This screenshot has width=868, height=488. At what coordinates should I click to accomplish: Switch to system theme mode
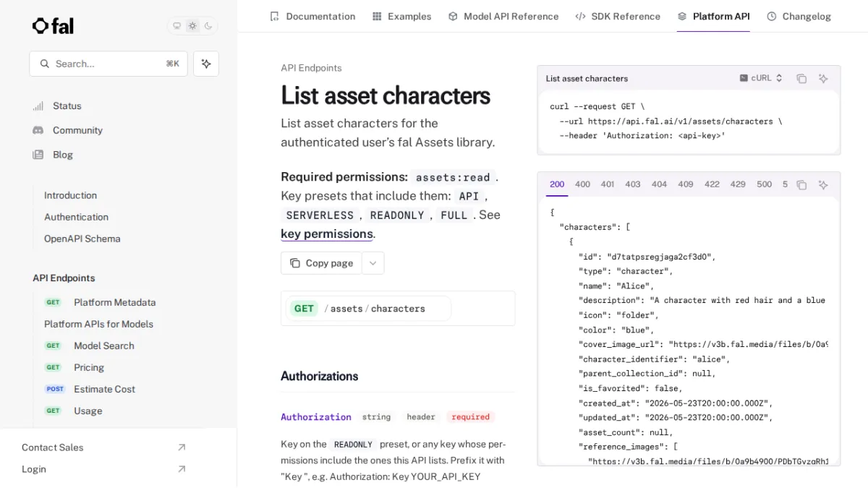[x=176, y=26]
